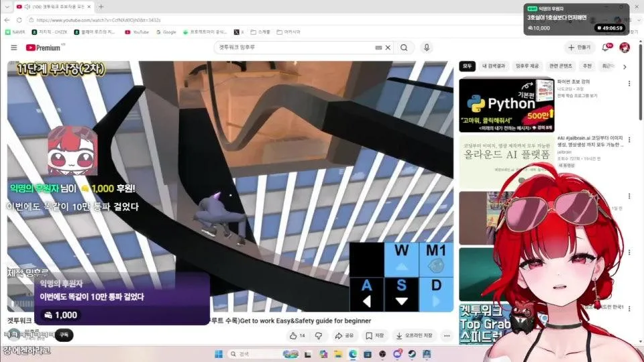The height and width of the screenshot is (362, 644).
Task: Close the YouTube browser tab
Action: [89, 7]
